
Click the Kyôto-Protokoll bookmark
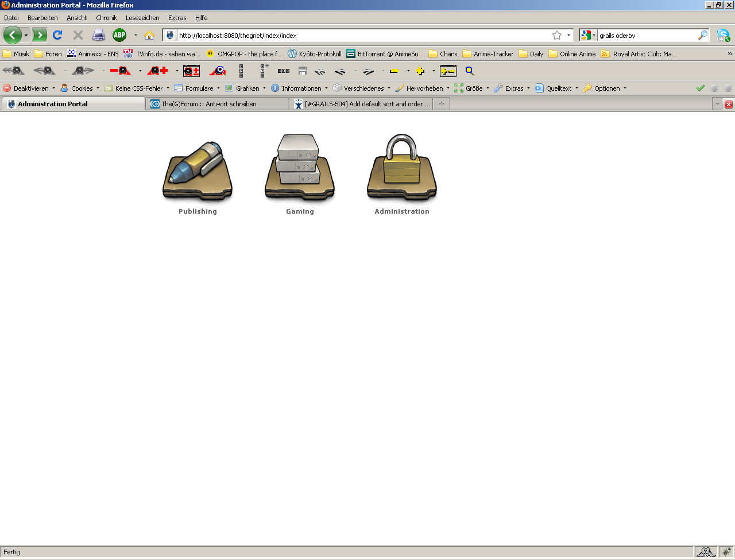(x=315, y=54)
